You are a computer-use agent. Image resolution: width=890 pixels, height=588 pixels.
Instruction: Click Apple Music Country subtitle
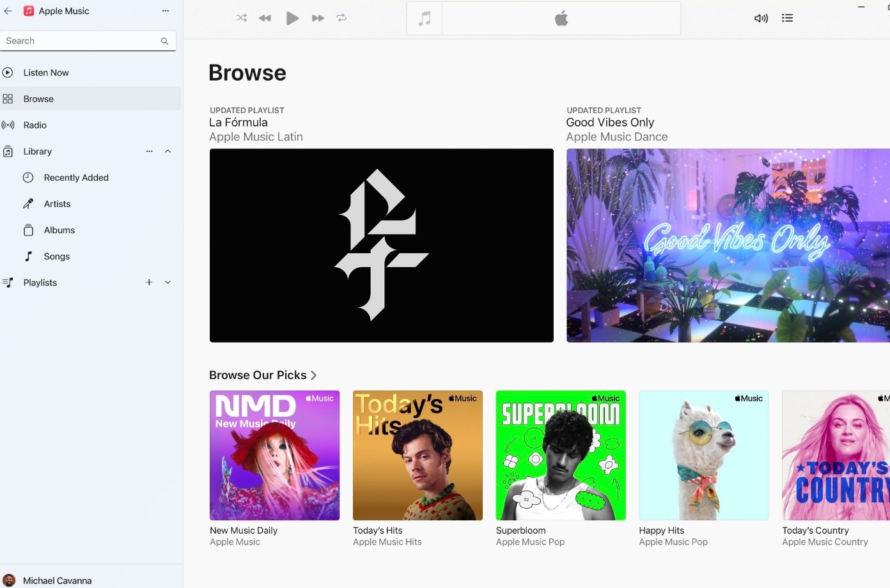coord(825,542)
